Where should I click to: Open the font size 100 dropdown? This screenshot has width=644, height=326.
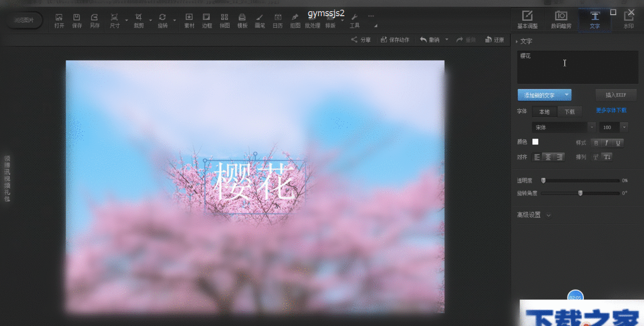tap(613, 127)
